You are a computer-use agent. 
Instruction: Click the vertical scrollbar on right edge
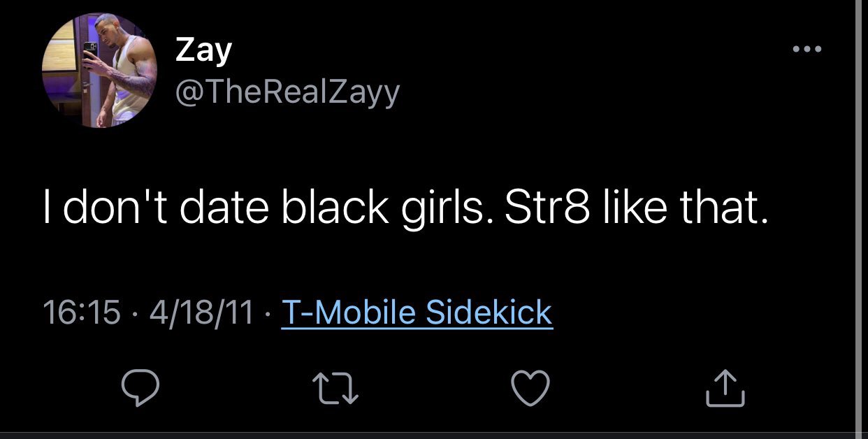[x=859, y=210]
